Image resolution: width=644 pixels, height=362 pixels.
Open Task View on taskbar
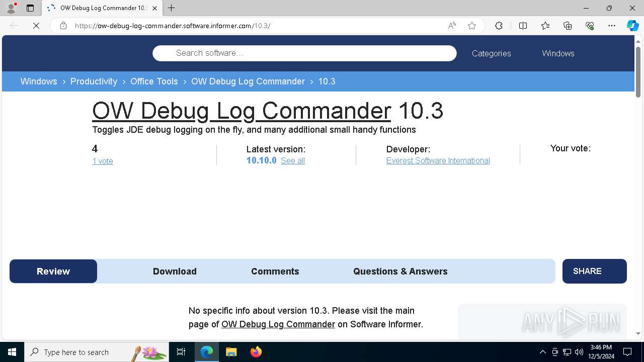[x=181, y=352]
